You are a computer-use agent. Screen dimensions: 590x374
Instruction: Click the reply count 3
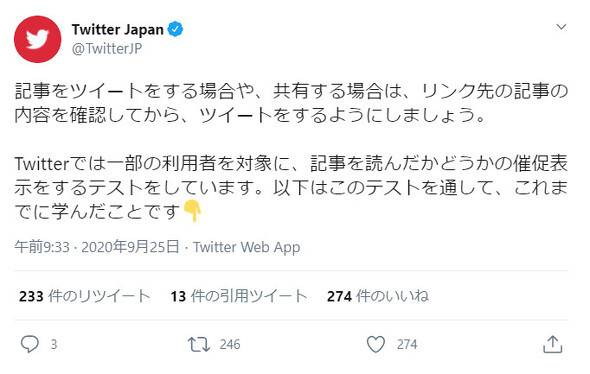[x=54, y=344]
